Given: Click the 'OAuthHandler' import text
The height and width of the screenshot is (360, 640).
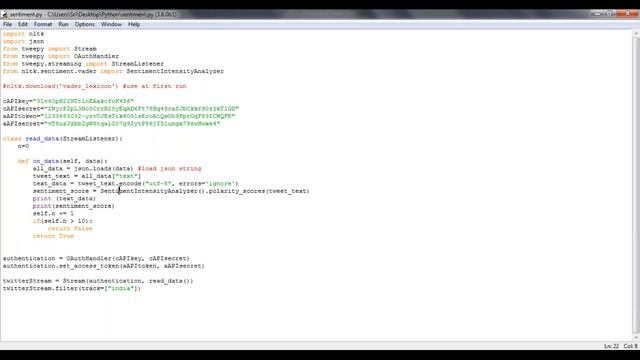Looking at the screenshot, I should [96, 56].
